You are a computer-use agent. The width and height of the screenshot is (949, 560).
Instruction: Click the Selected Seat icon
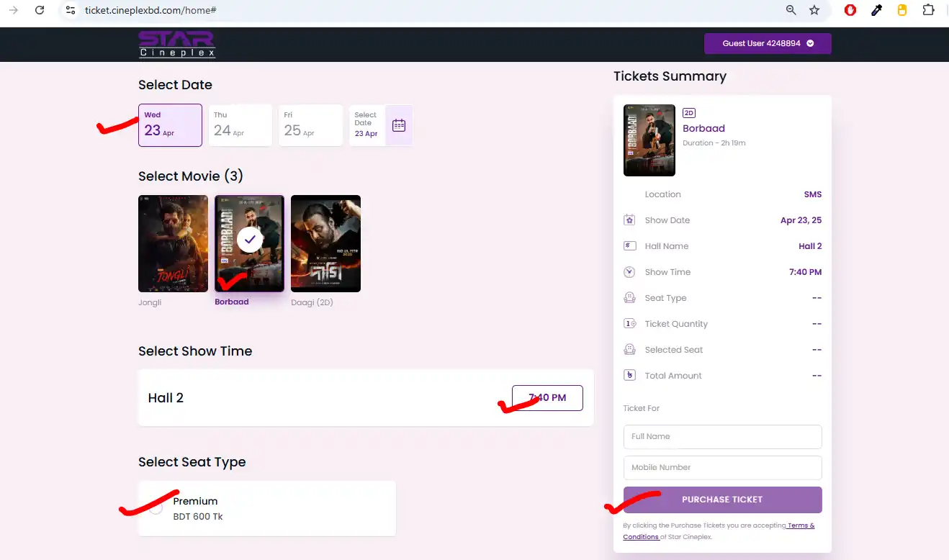coord(629,350)
